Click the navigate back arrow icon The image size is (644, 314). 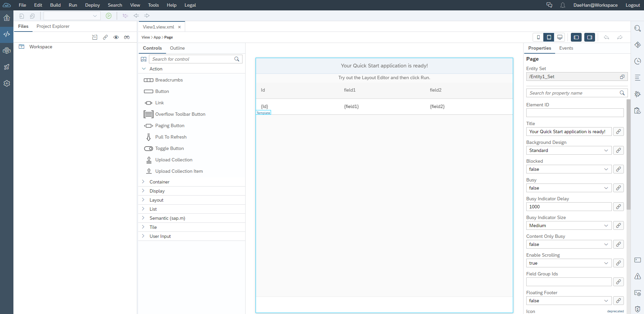tap(136, 16)
